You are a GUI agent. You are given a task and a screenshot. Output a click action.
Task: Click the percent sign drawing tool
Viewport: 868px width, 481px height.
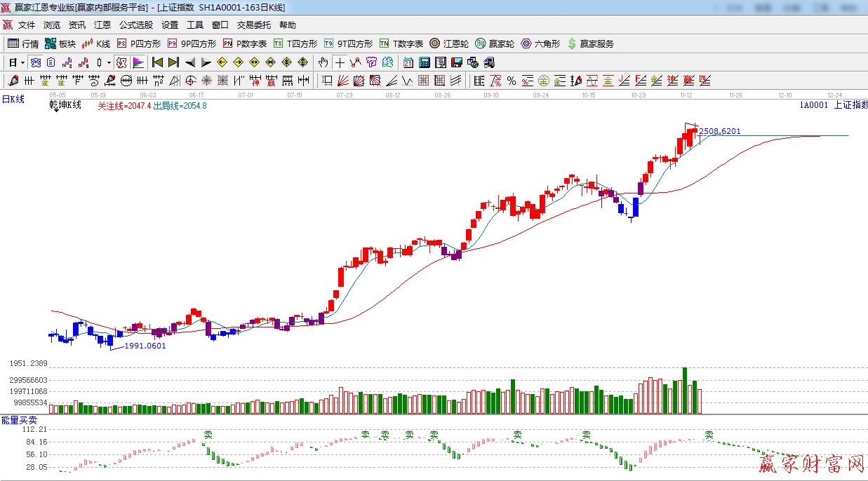click(512, 81)
